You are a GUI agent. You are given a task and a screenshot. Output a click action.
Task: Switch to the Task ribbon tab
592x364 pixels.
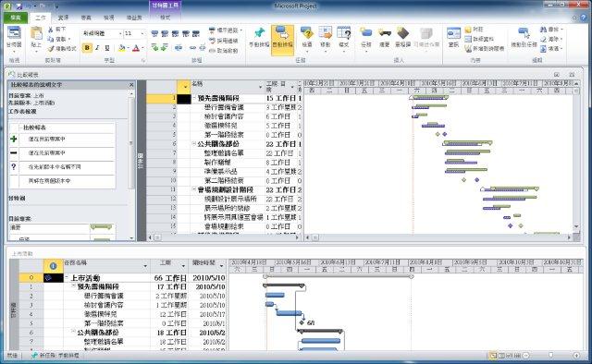coord(41,18)
